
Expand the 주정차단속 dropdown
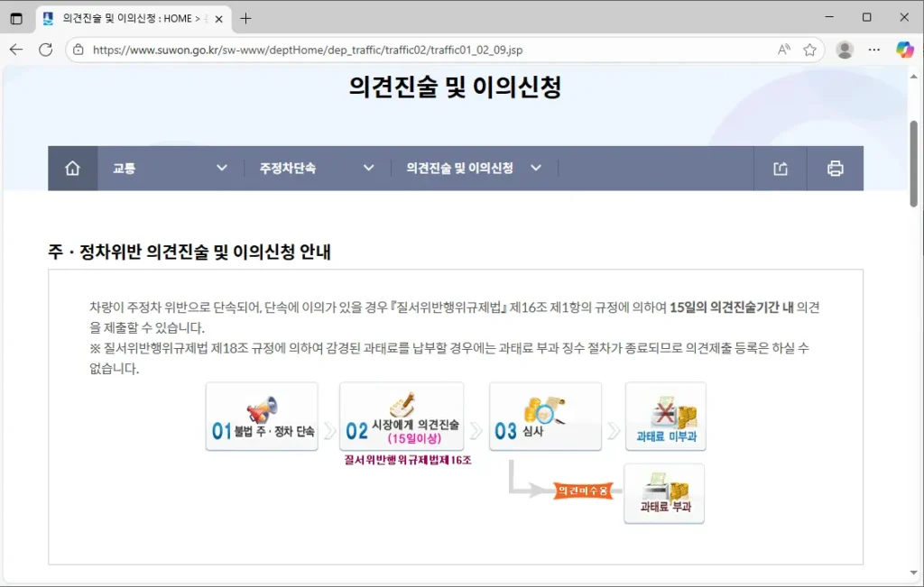coord(317,169)
